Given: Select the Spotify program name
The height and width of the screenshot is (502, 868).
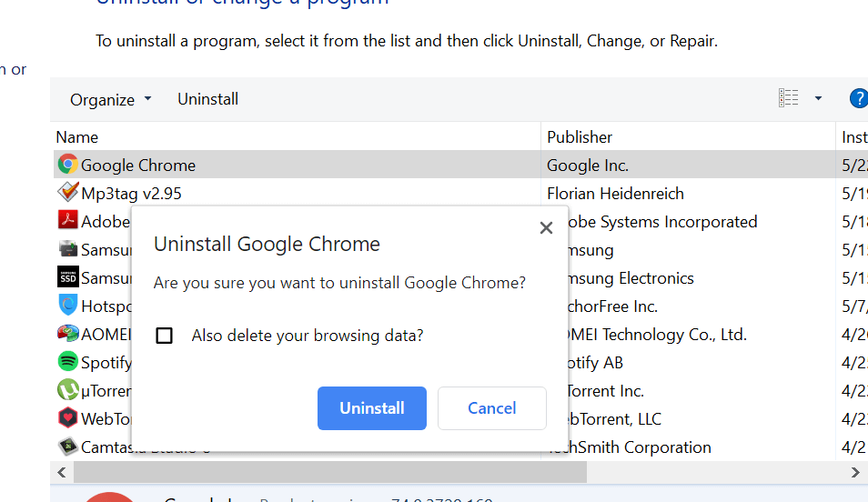Looking at the screenshot, I should click(106, 363).
